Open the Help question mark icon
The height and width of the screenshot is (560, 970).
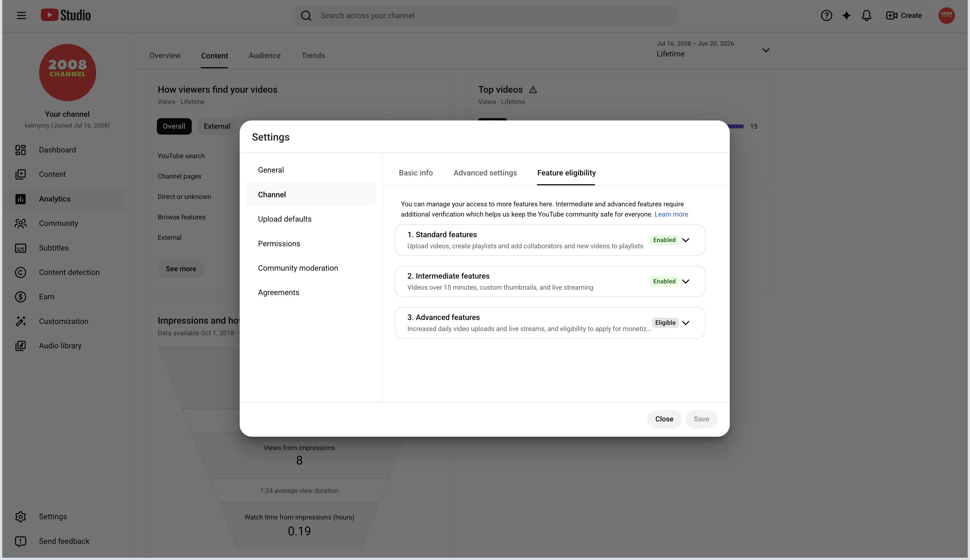(826, 15)
